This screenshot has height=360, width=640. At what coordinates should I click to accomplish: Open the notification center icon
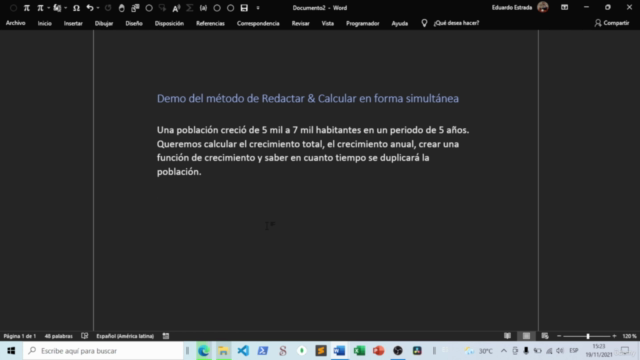pos(625,351)
